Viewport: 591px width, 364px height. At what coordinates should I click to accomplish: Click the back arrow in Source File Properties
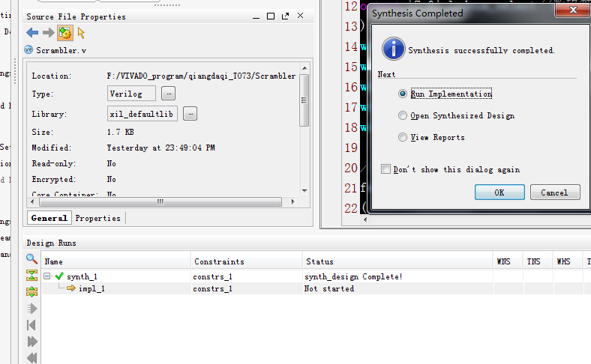coord(32,33)
